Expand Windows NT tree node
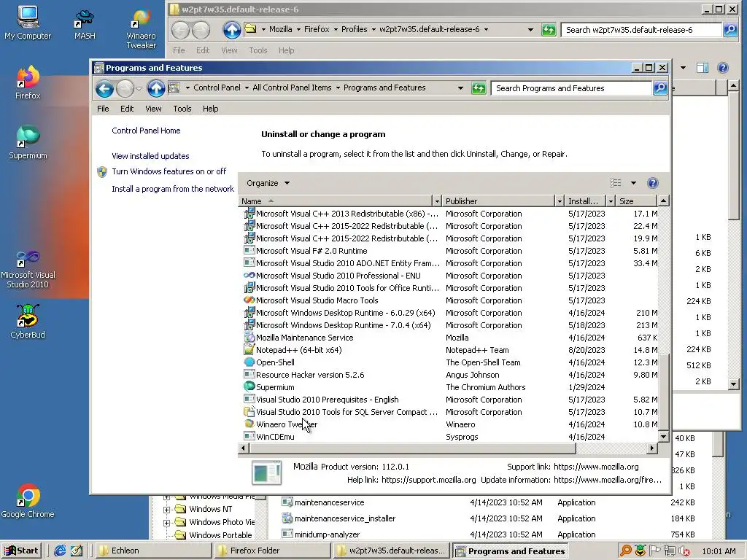Screen dimensions: 747x560 click(x=166, y=509)
